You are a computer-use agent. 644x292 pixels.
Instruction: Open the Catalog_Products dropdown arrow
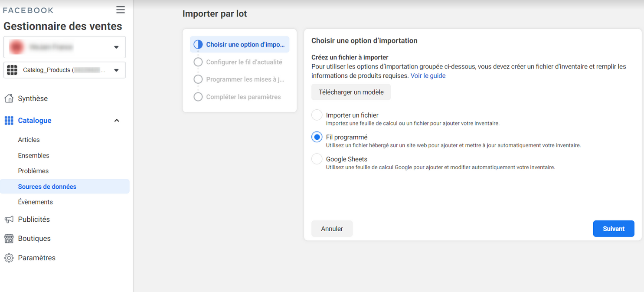click(x=116, y=70)
